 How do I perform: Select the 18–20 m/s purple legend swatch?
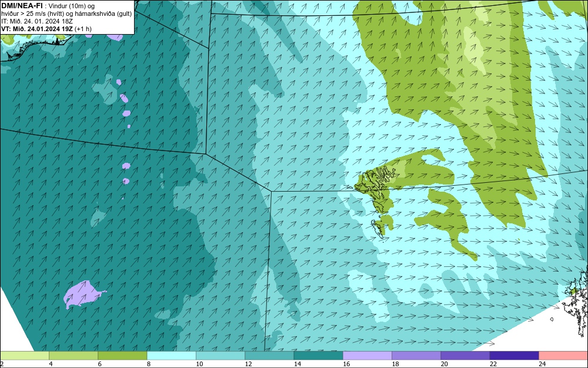[x=416, y=355]
